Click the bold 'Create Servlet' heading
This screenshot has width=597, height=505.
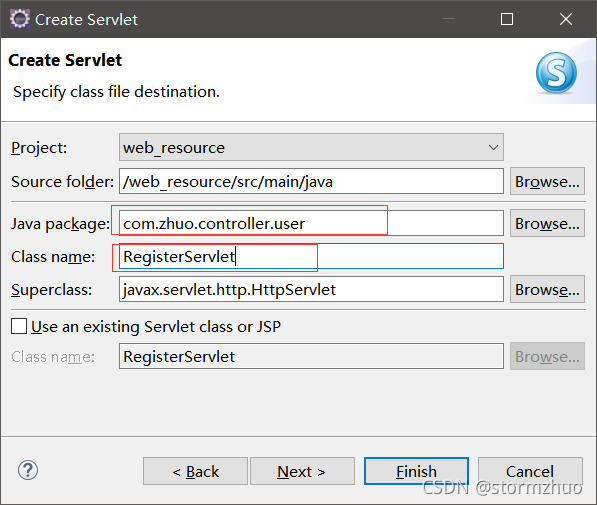(65, 60)
